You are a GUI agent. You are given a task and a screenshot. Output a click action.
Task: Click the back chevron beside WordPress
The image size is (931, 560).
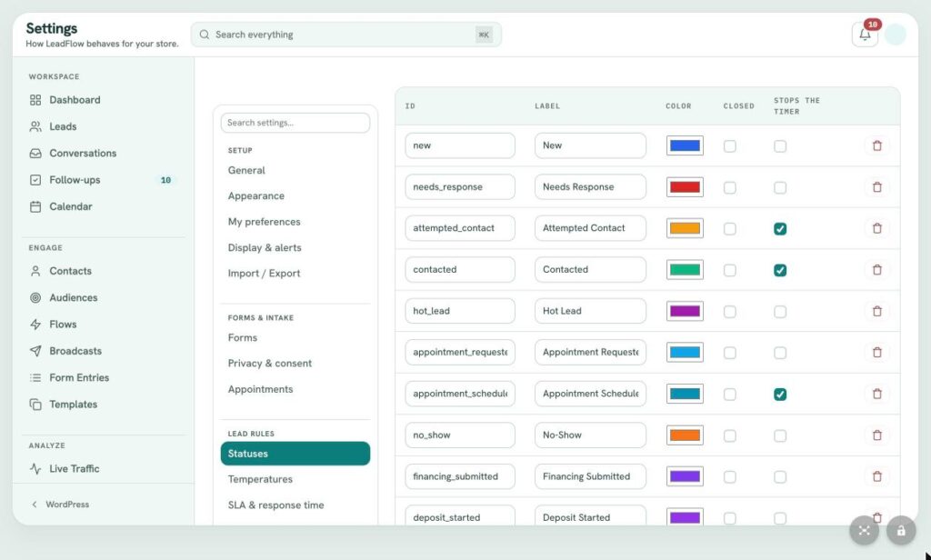tap(35, 505)
